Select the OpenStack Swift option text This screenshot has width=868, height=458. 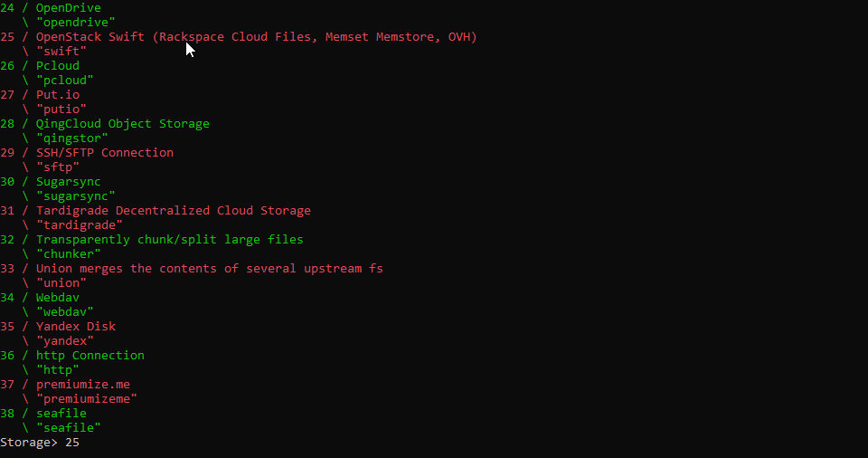(x=256, y=37)
